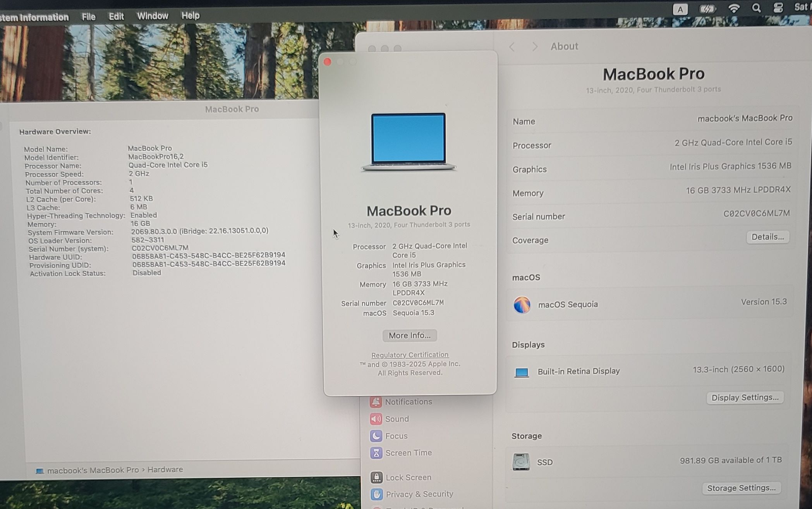The image size is (812, 509).
Task: Click the Coverage Details... button
Action: click(767, 237)
